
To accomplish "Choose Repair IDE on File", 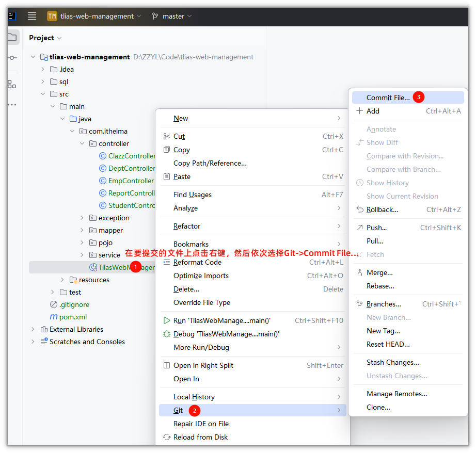I will (252, 424).
